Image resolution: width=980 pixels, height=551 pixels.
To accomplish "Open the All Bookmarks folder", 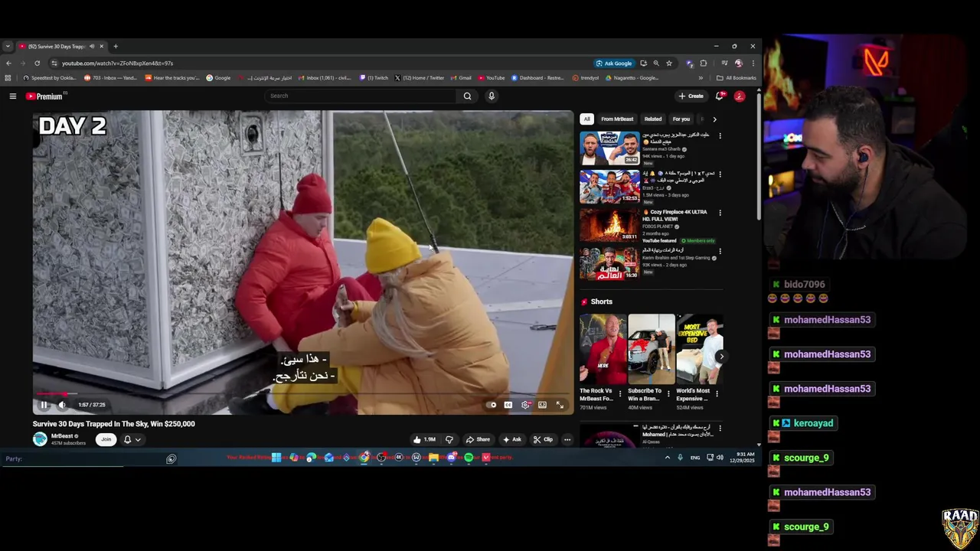I will [737, 77].
